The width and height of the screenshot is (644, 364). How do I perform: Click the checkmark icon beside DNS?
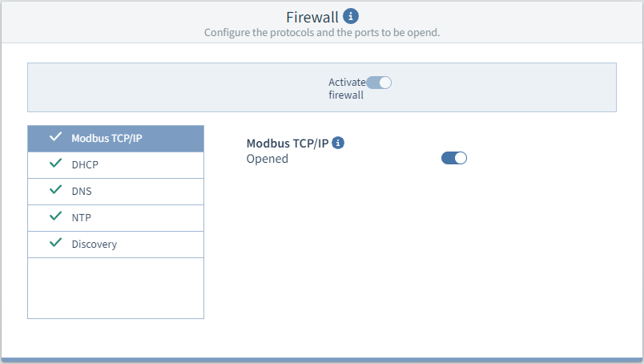point(55,189)
